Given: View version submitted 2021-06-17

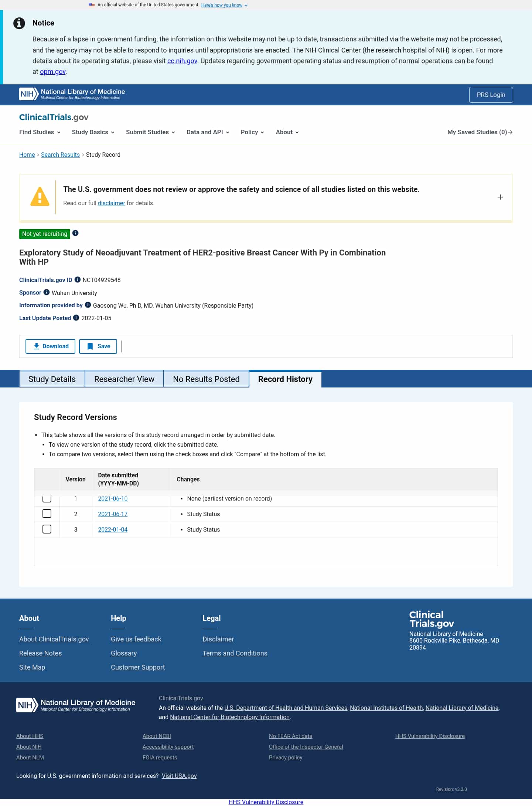Looking at the screenshot, I should [x=113, y=514].
